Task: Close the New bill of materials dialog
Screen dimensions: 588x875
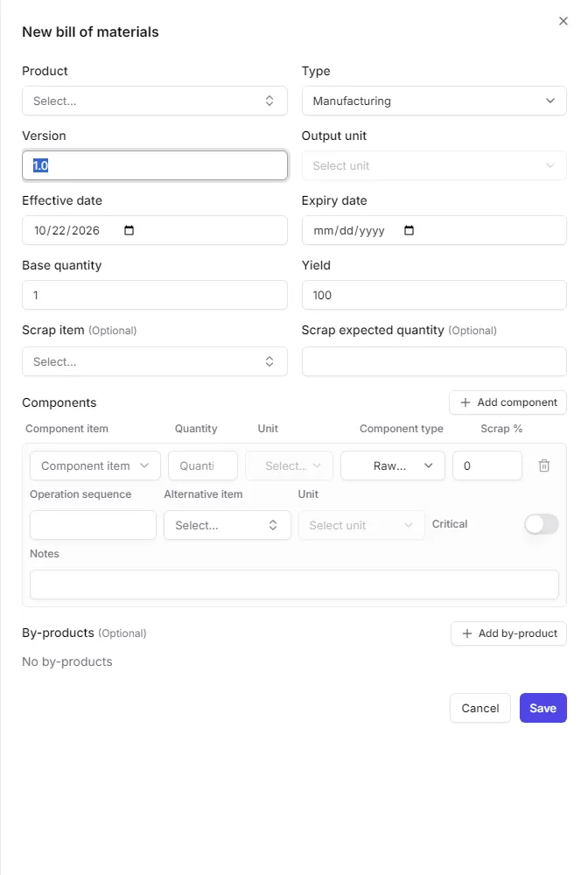Action: click(563, 21)
